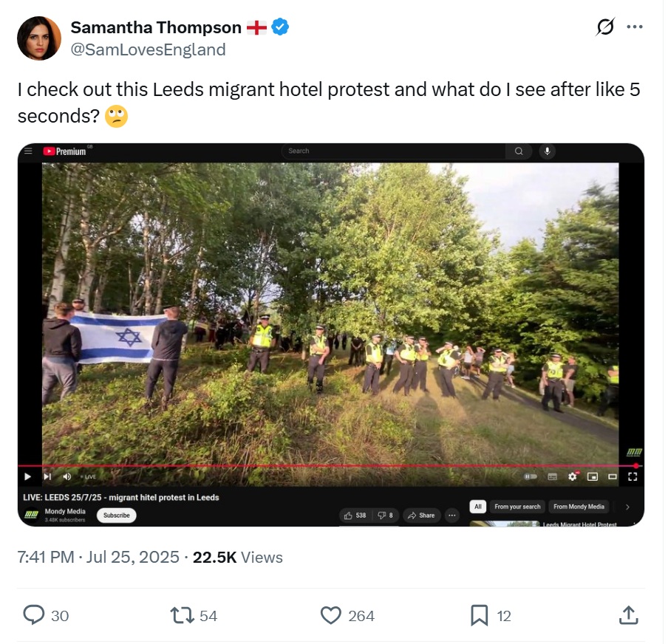668x644 pixels.
Task: Expand the filter chips right chevron
Action: tap(627, 507)
